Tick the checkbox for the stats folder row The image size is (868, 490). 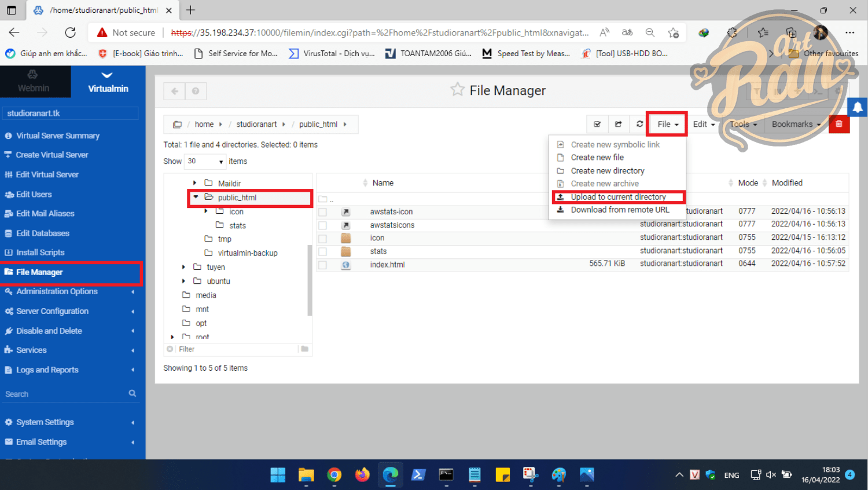point(322,251)
